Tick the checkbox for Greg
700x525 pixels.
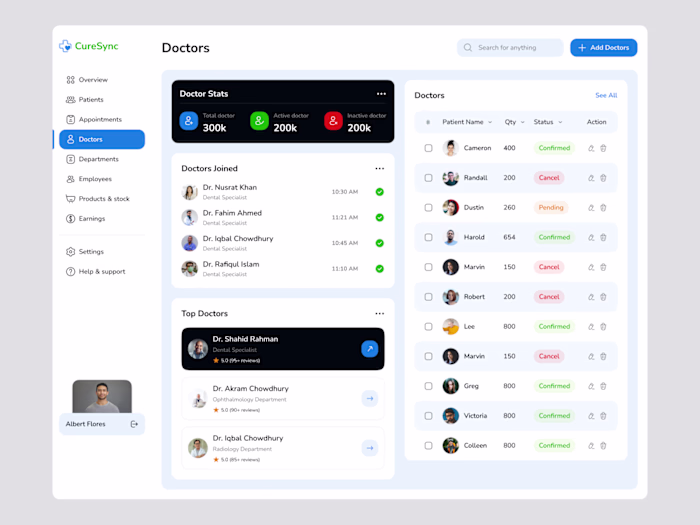428,386
